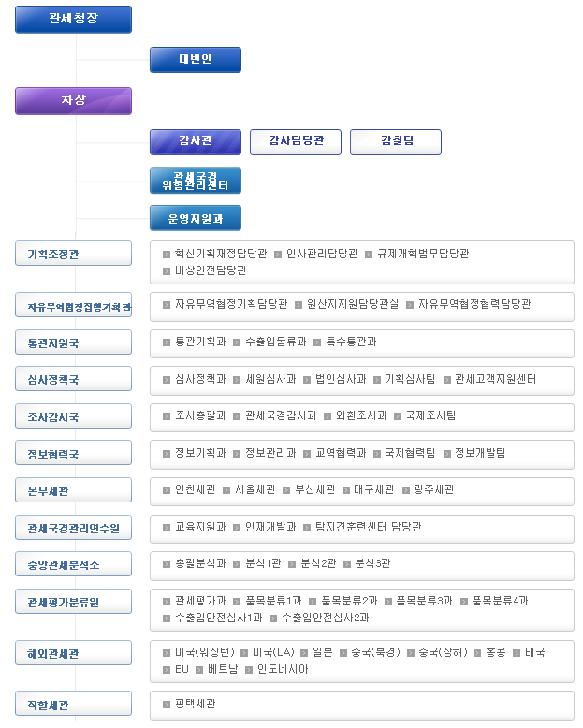
Task: Click the 교역협력과 link
Action: 341,453
